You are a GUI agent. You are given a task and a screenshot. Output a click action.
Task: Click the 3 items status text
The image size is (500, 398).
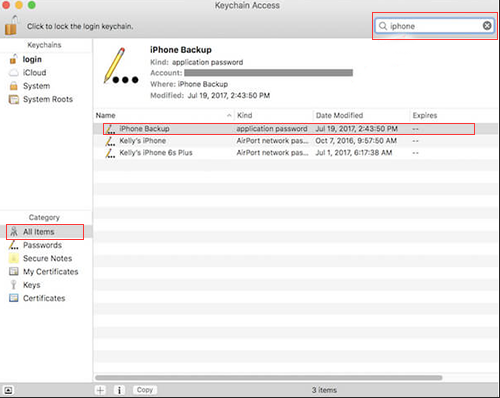click(324, 390)
